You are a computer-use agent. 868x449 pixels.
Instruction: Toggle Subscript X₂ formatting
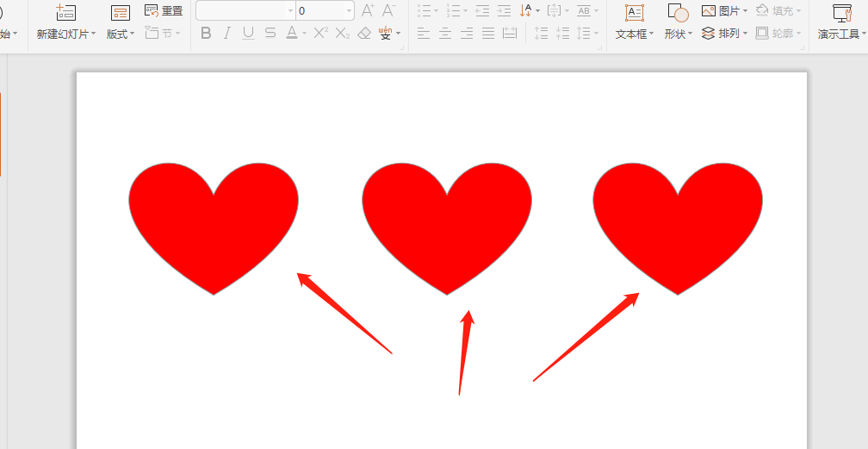[343, 34]
